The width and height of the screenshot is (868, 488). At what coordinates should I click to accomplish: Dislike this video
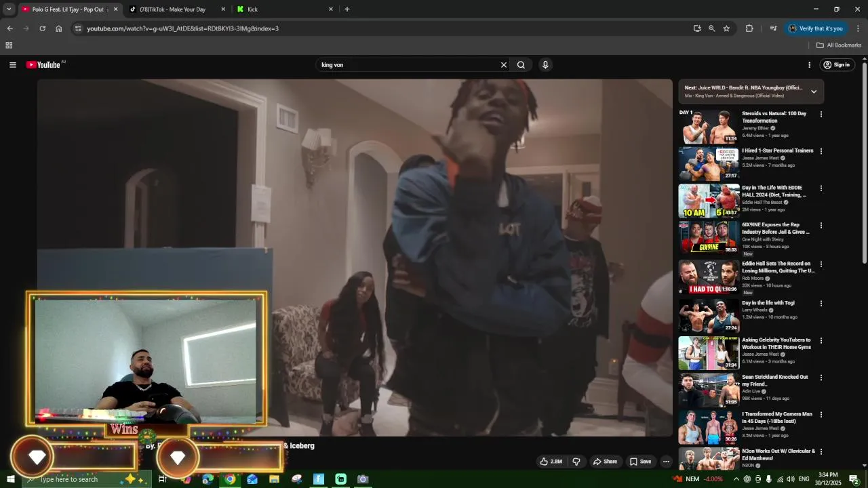tap(576, 462)
